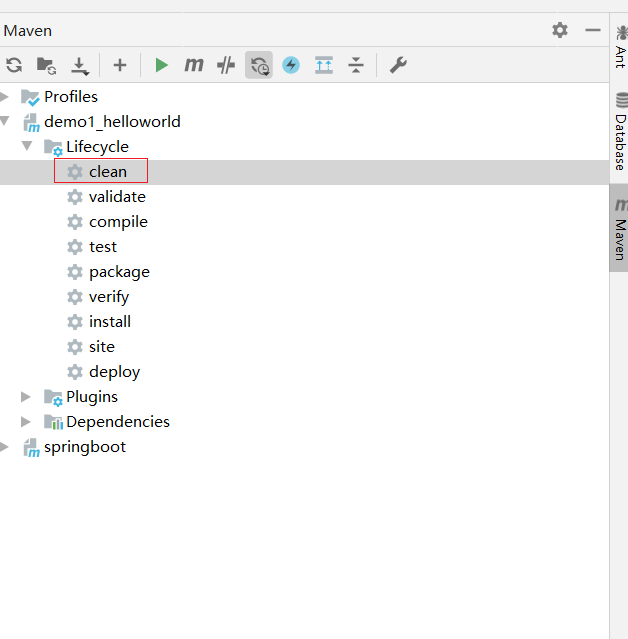Open Maven settings wrench icon

pos(398,65)
